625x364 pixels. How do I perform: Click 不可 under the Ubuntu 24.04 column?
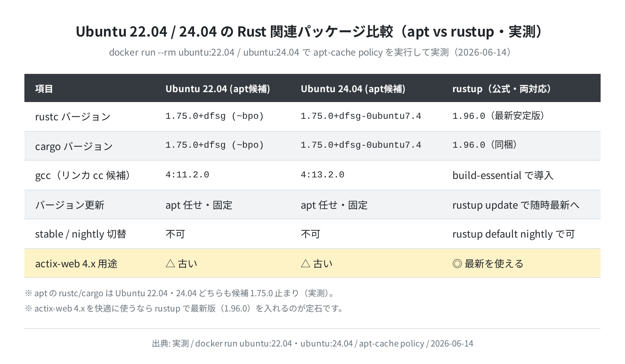pyautogui.click(x=311, y=234)
